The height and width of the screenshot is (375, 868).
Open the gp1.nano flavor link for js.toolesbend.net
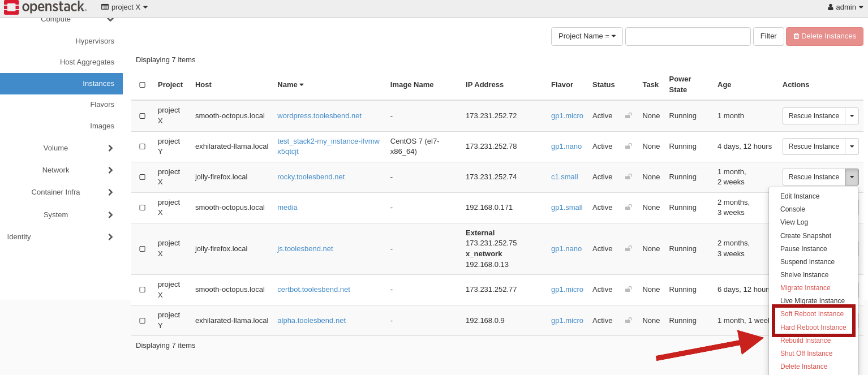[x=566, y=249]
